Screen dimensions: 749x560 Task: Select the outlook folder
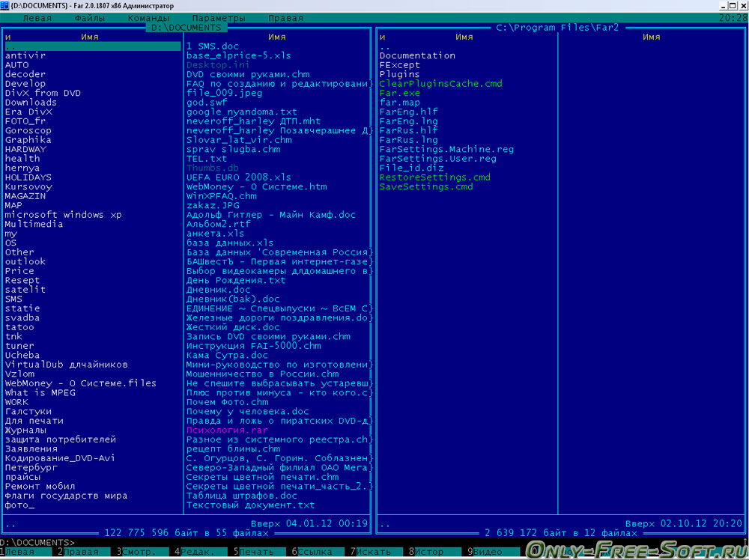[25, 261]
